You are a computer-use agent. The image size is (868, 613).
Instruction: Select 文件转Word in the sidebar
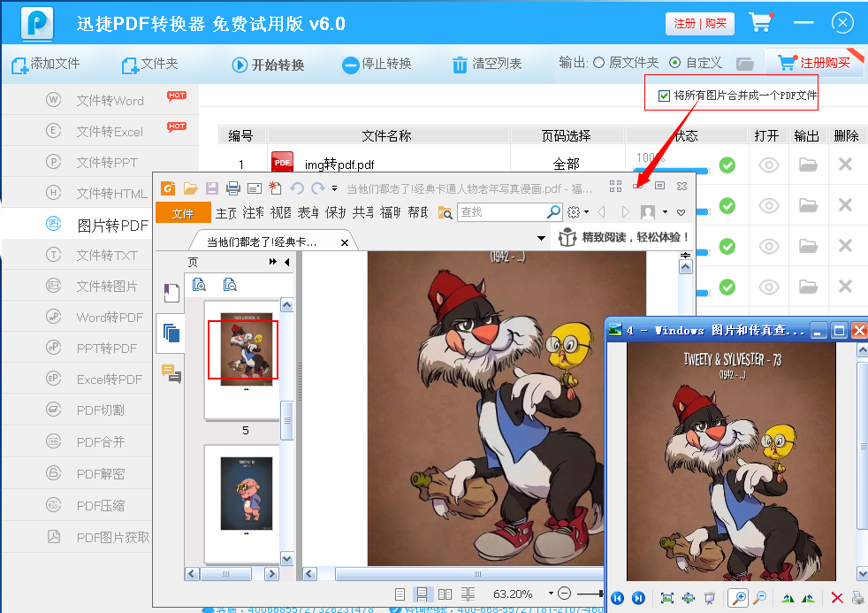coord(100,100)
